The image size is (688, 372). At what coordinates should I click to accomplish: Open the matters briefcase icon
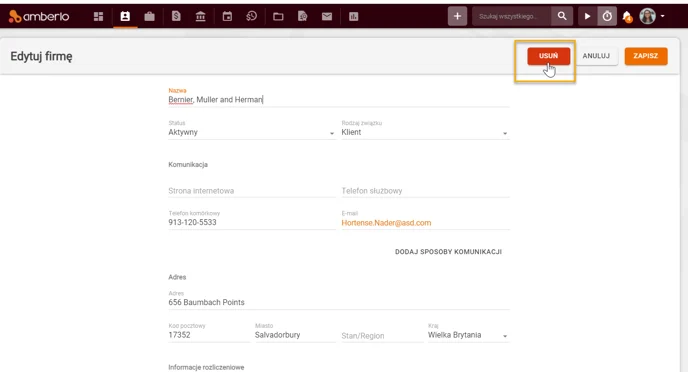150,16
